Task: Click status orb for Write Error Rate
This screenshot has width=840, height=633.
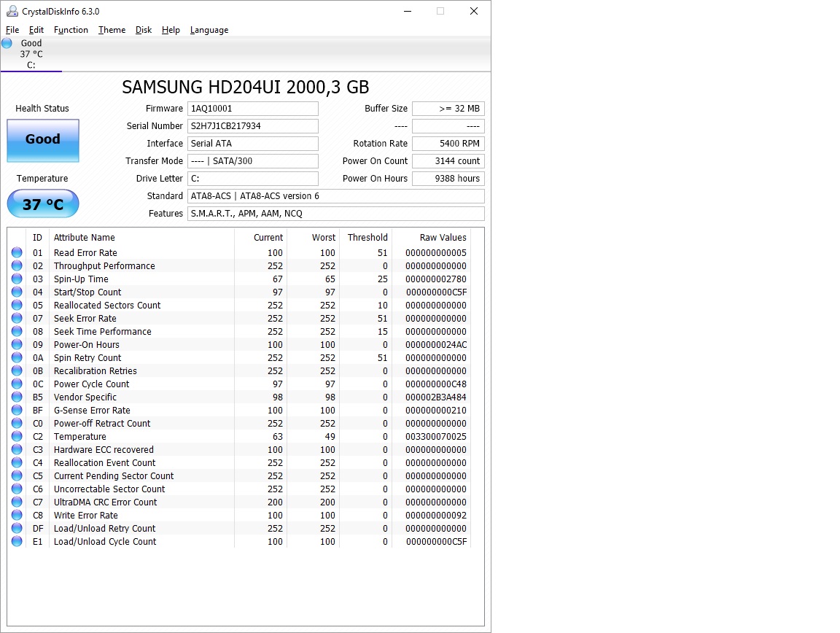Action: point(17,515)
